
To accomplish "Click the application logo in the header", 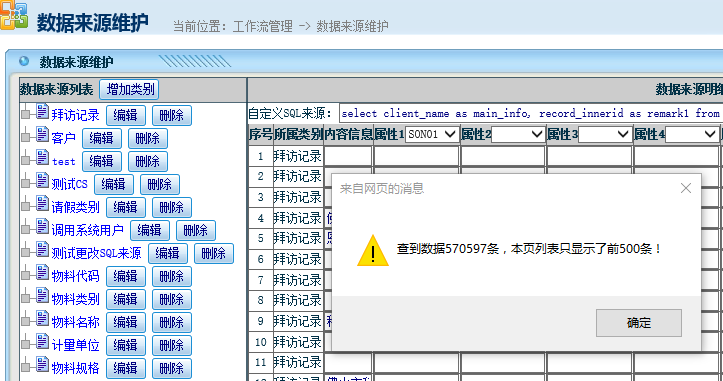I will pyautogui.click(x=14, y=16).
